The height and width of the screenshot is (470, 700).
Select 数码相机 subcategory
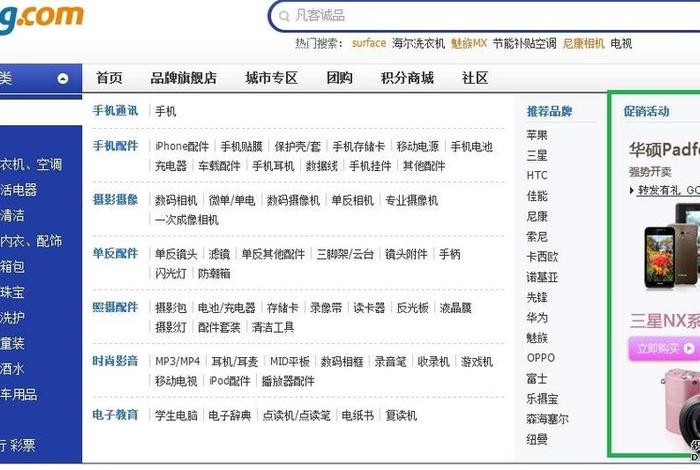[x=176, y=200]
